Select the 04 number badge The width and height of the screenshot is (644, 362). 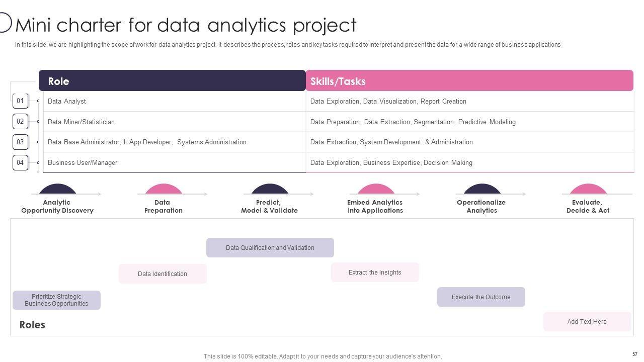tap(20, 162)
